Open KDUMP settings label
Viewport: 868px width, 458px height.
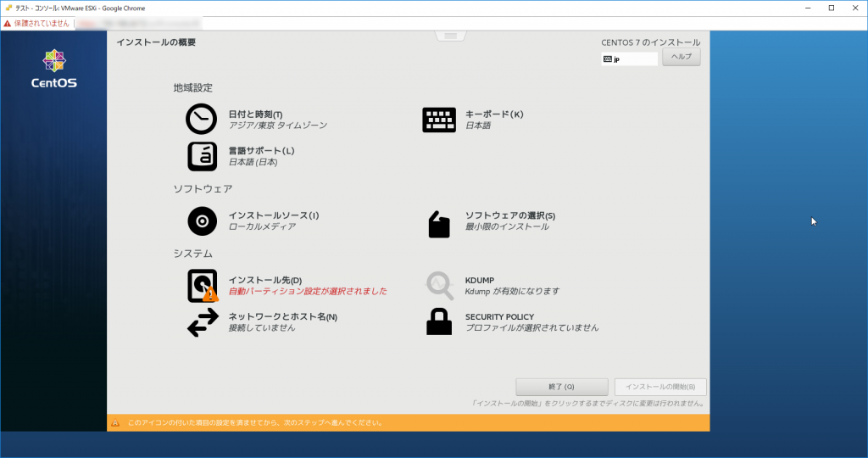[x=480, y=280]
